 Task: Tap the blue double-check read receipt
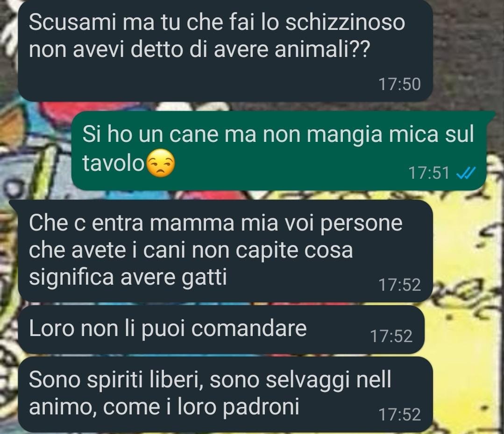(x=465, y=174)
